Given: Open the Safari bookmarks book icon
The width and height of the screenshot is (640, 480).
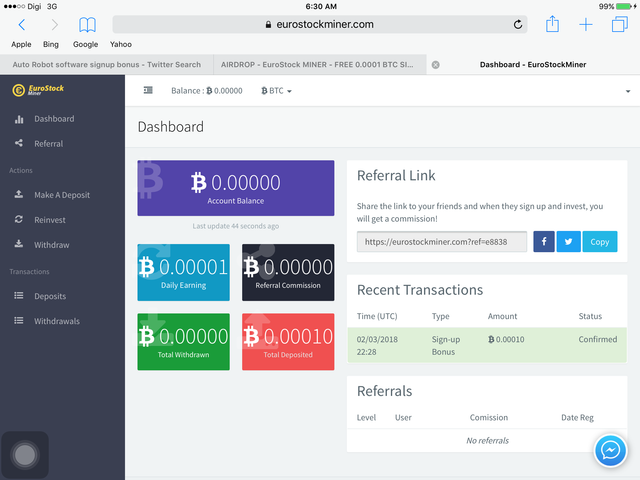Looking at the screenshot, I should [x=87, y=25].
